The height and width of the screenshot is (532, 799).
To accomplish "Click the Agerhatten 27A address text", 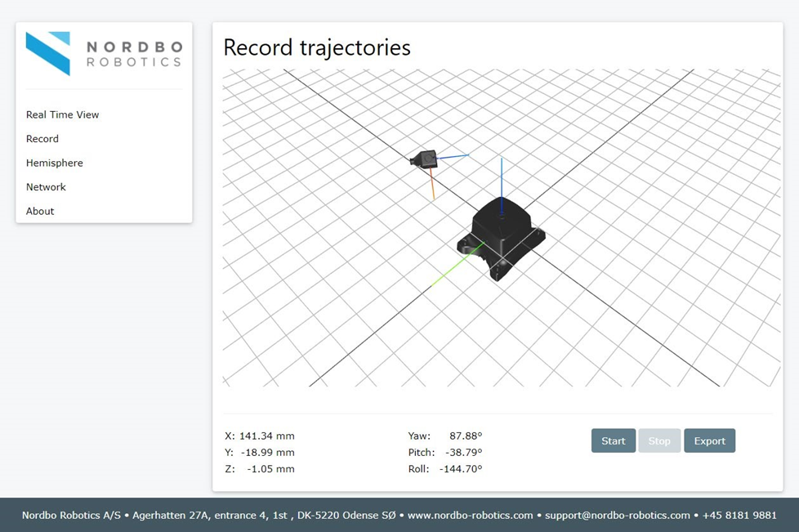I will (x=171, y=515).
